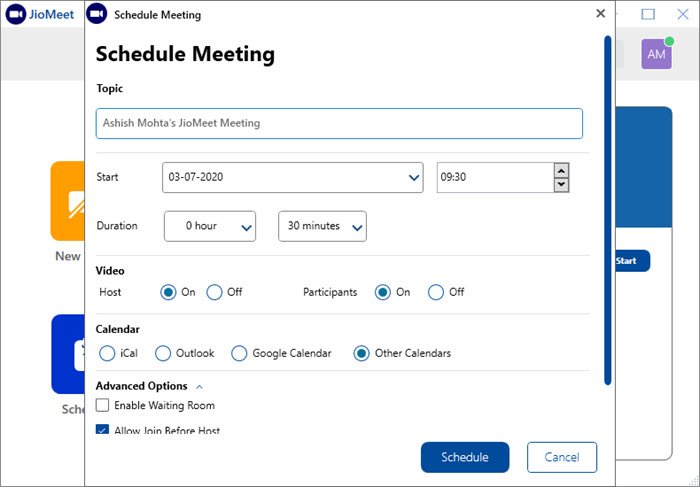Click the start time field 09:30
Viewport: 700px width, 487px height.
495,177
